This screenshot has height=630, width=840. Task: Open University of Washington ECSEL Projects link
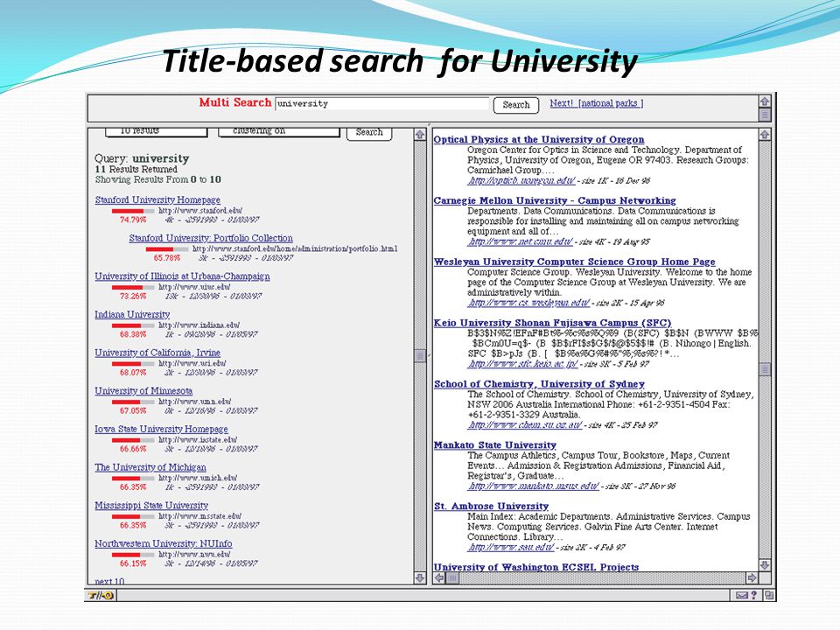(x=536, y=567)
